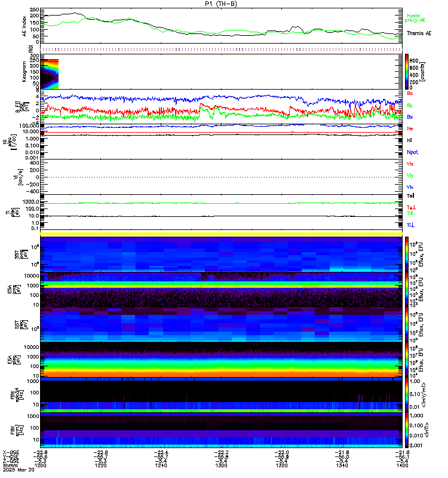
Task: Click the Keogram y-axis label
Action: [x=24, y=72]
